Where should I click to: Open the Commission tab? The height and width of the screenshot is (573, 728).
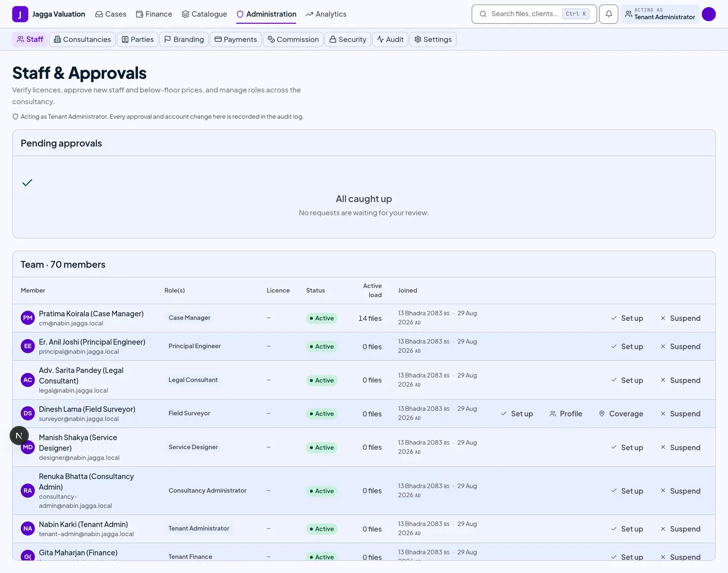coord(293,39)
